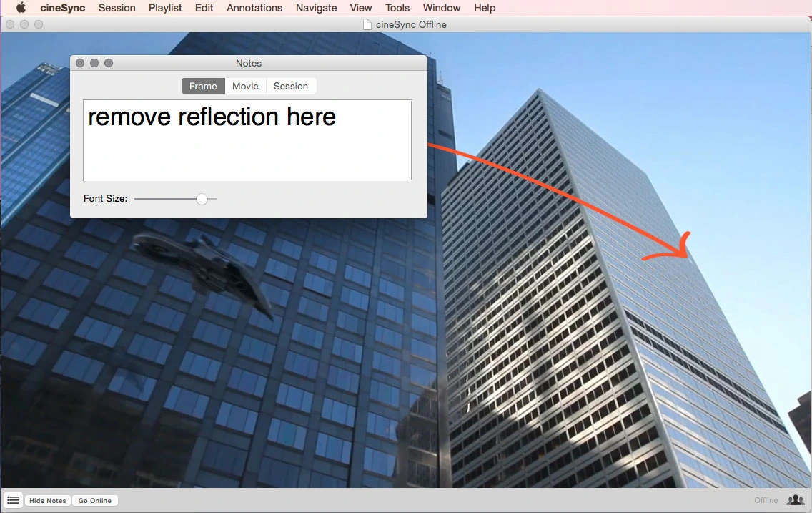Click the document icon in the cineSync title bar
This screenshot has width=812, height=513.
point(367,24)
